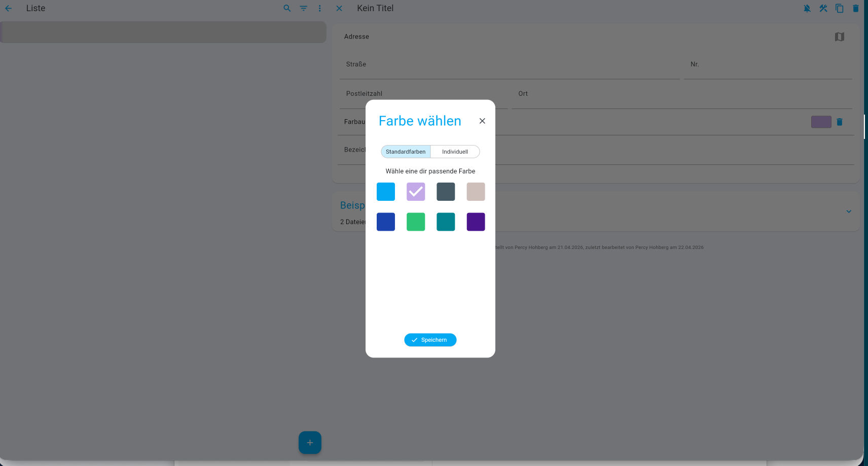The height and width of the screenshot is (466, 868).
Task: Pick the green color swatch
Action: tap(416, 222)
